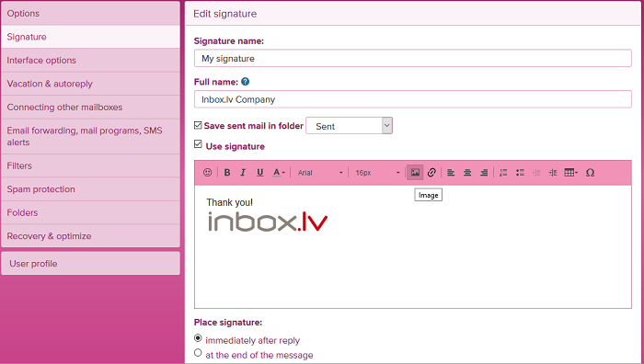Toggle Save sent mail in folder checkbox
This screenshot has height=364, width=644.
(x=198, y=126)
